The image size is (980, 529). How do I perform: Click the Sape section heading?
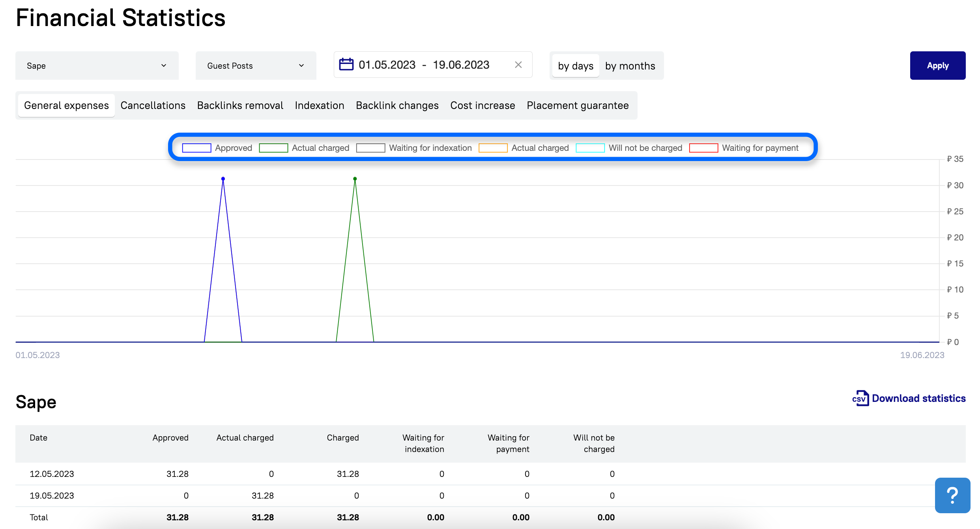[x=36, y=402]
